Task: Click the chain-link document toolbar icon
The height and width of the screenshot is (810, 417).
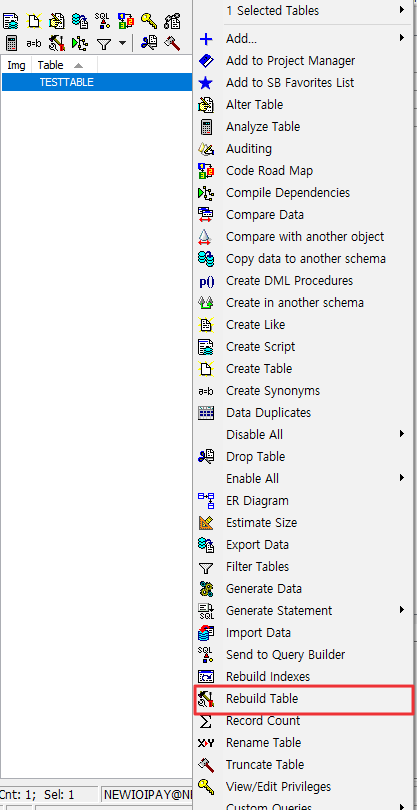Action: tap(172, 21)
